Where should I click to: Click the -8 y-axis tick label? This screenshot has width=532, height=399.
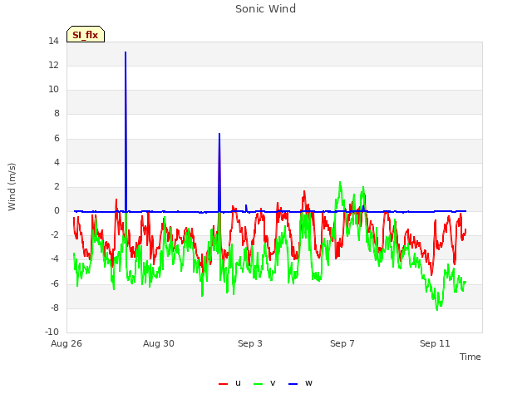click(x=55, y=308)
